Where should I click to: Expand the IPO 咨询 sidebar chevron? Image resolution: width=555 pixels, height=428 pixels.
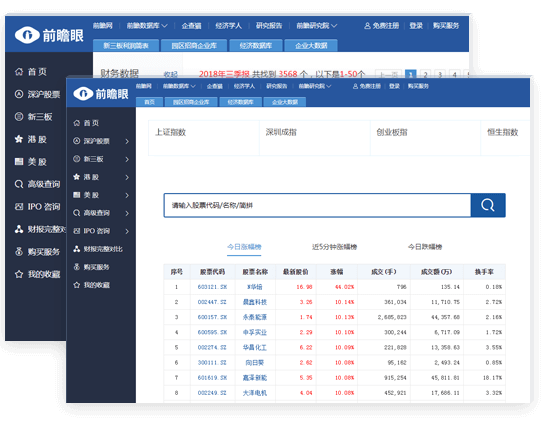click(127, 231)
